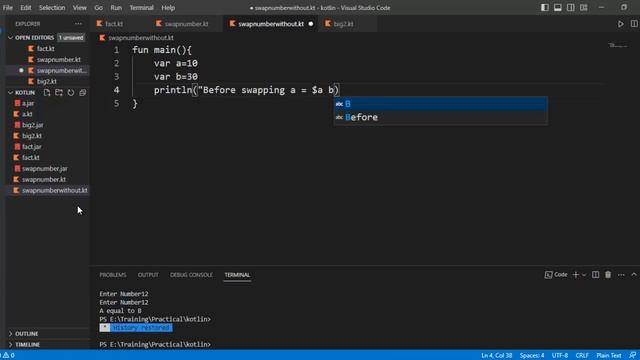Open the View menu
The width and height of the screenshot is (640, 360).
[x=80, y=7]
